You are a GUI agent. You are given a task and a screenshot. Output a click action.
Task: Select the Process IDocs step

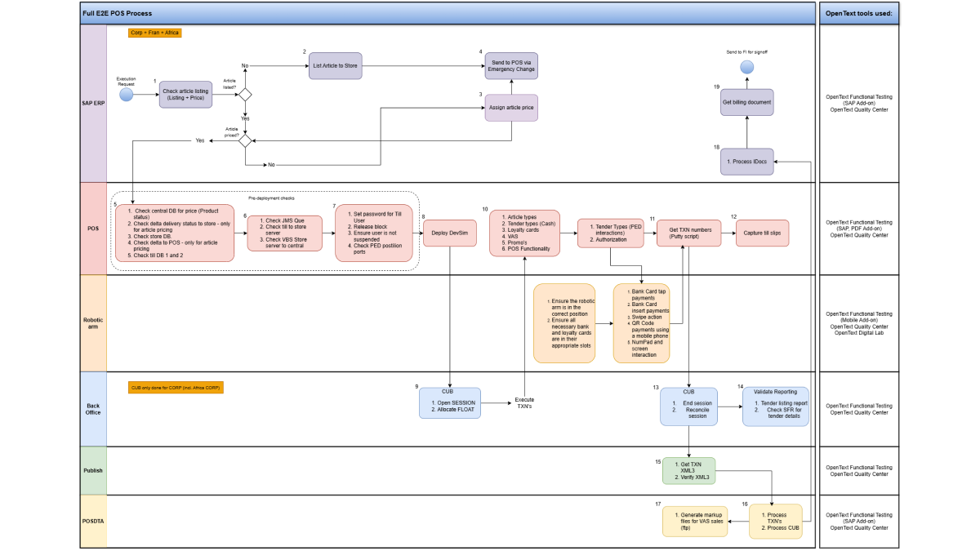click(x=746, y=161)
